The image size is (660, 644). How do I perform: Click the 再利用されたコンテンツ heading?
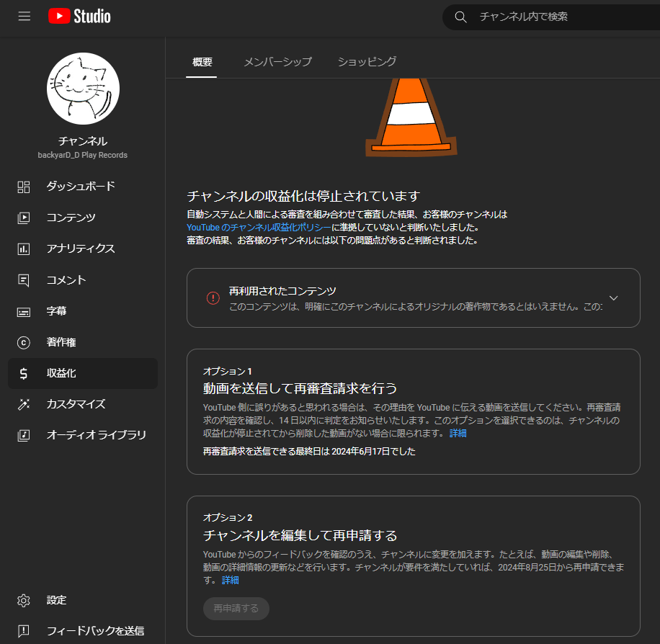coord(282,291)
